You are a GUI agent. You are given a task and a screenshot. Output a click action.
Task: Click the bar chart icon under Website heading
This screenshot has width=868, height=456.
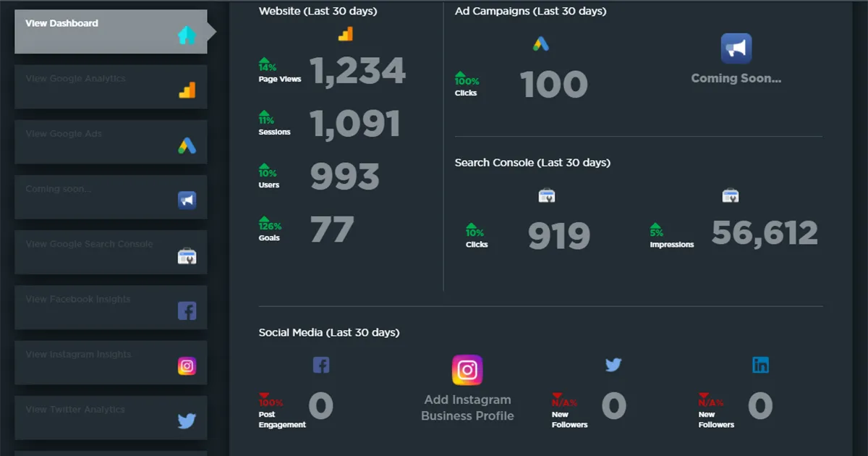click(x=345, y=33)
